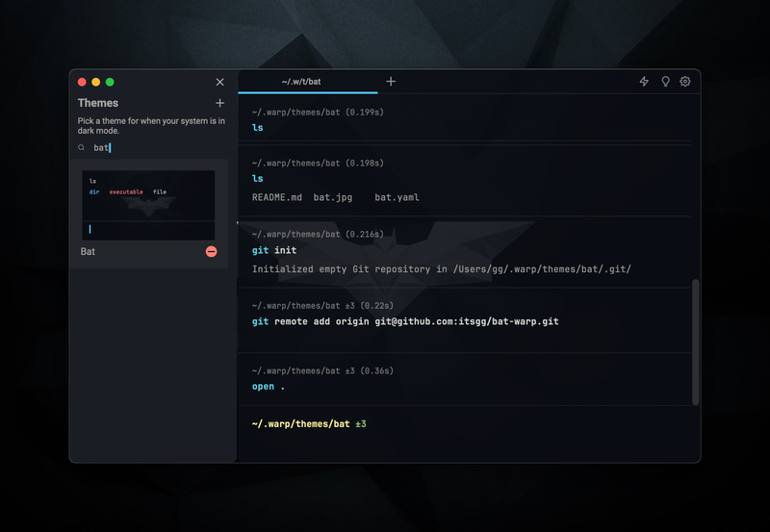The image size is (770, 532).
Task: Open the settings gear menu
Action: [x=685, y=82]
